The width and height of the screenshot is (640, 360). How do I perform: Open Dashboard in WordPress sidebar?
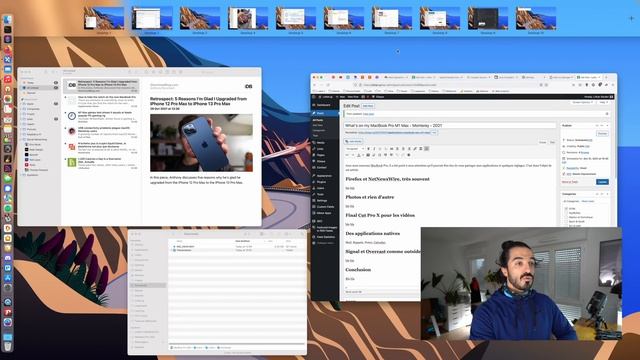coord(324,105)
